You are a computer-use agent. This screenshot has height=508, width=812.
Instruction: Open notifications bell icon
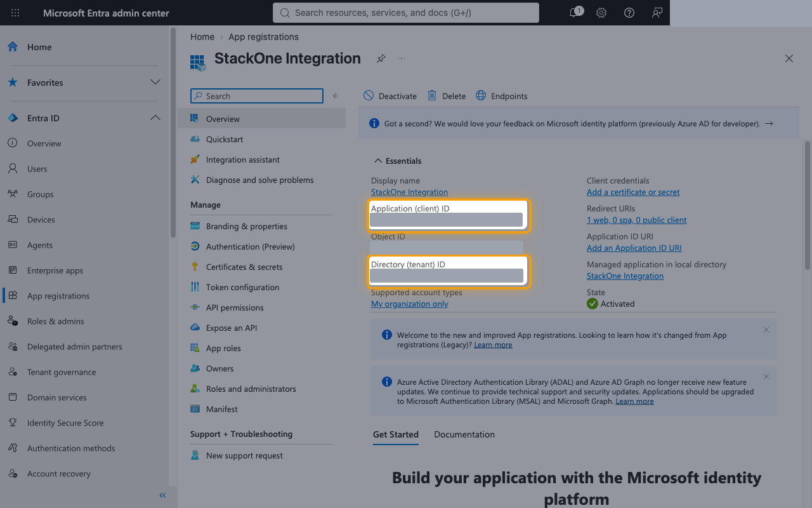575,13
